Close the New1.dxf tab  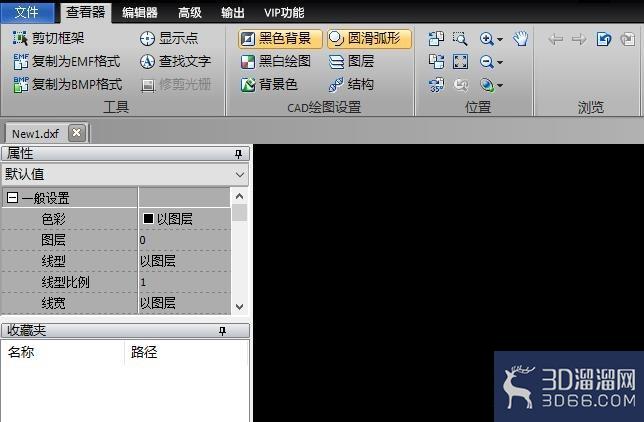tap(76, 133)
